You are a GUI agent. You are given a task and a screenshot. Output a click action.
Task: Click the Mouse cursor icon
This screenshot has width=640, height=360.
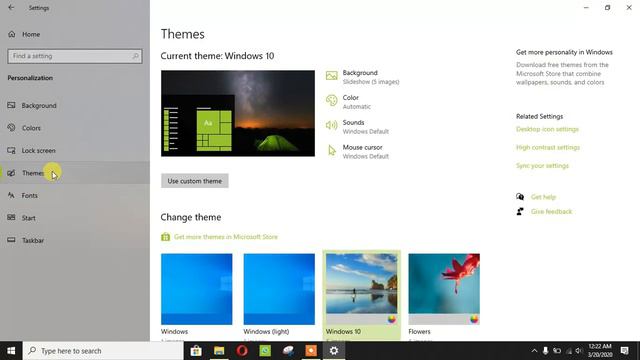click(x=332, y=151)
